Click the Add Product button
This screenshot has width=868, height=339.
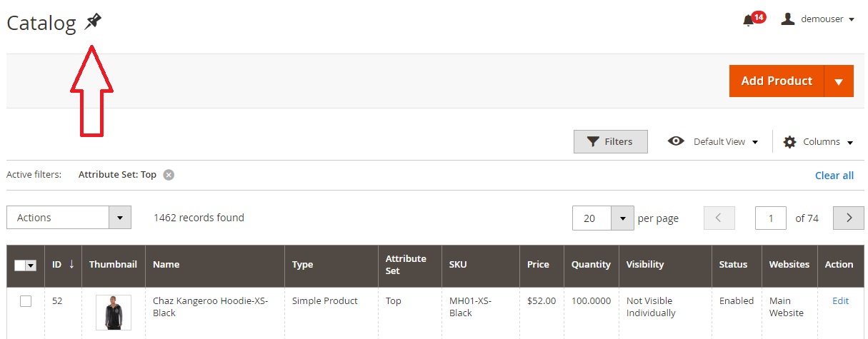pyautogui.click(x=777, y=81)
